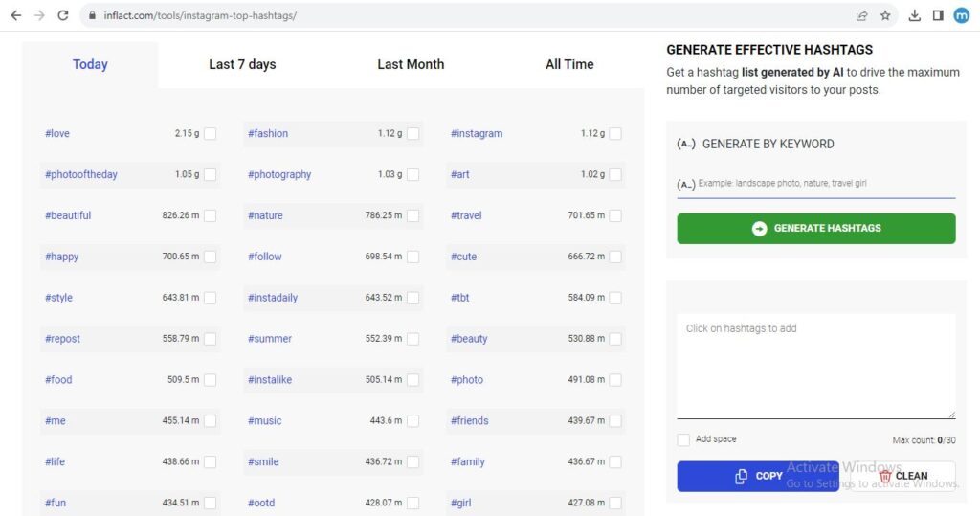Check the #love hashtag checkbox
Viewport: 980px width, 516px height.
210,133
